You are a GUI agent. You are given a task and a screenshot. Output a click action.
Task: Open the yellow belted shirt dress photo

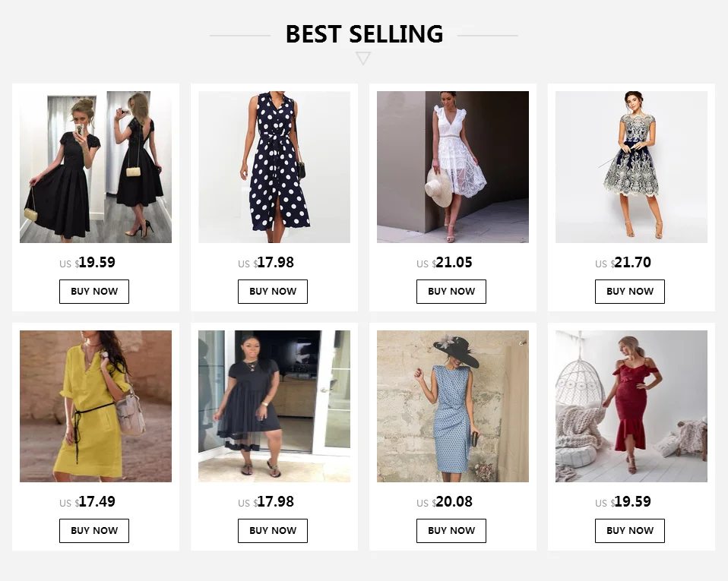click(96, 406)
